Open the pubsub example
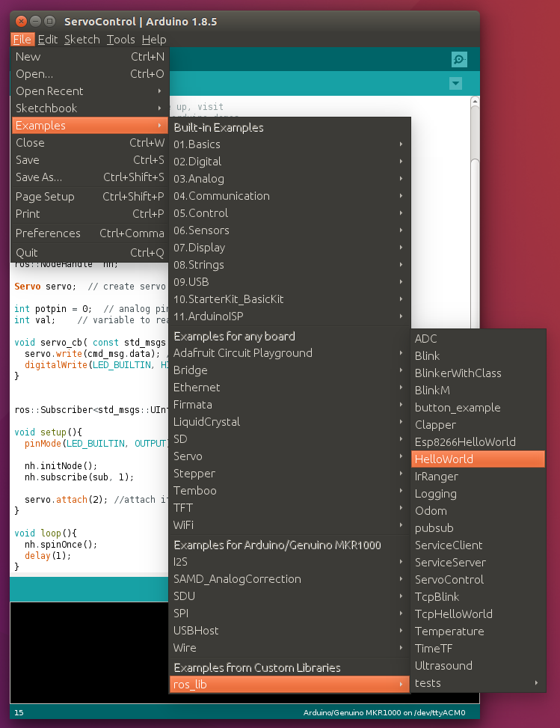560x728 pixels. pos(479,527)
